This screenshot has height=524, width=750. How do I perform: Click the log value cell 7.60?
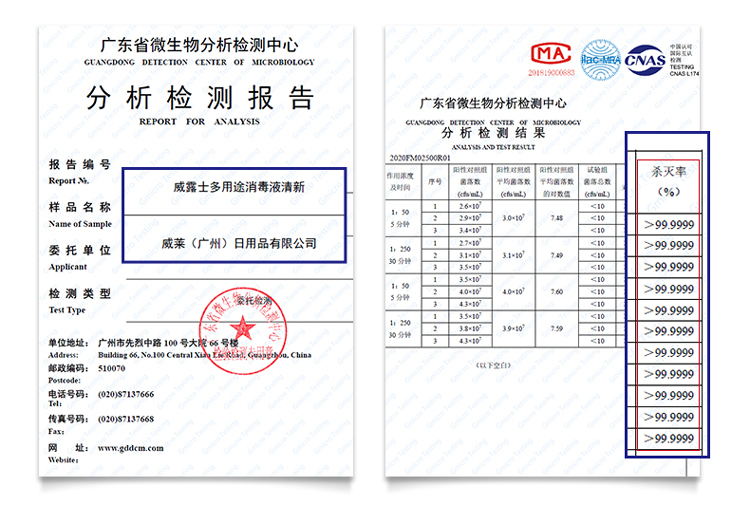coord(556,292)
